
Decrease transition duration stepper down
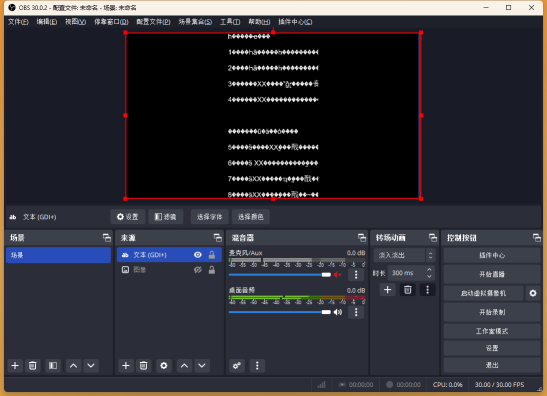pos(429,276)
